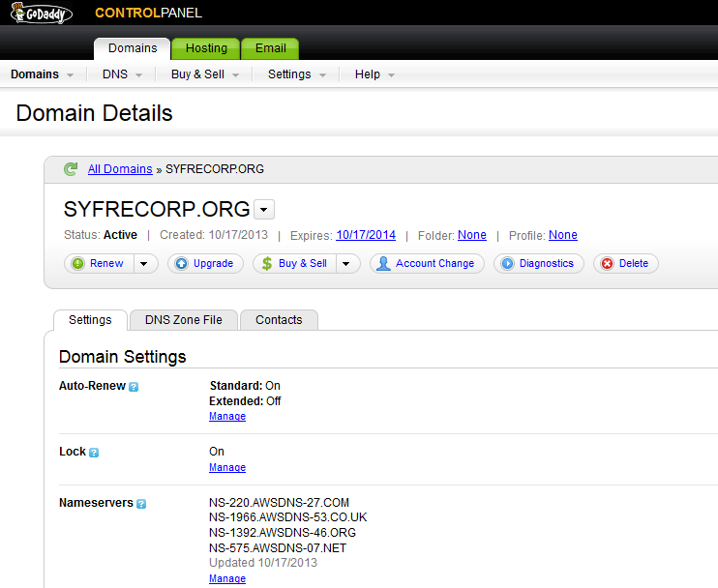Click the GoDaddy logo

click(42, 13)
